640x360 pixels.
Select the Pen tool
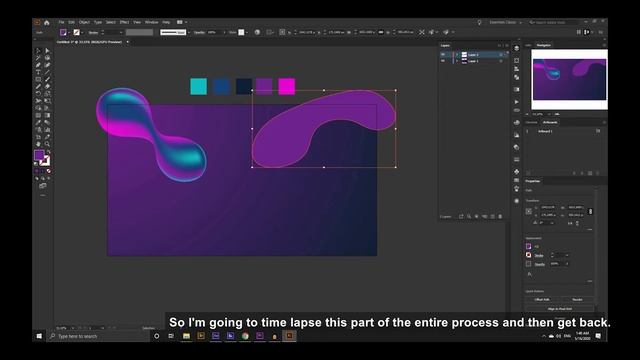pyautogui.click(x=38, y=65)
